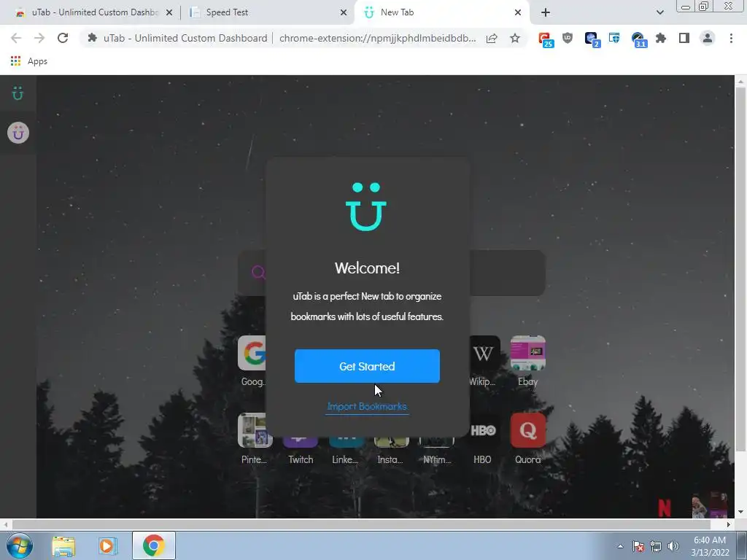Click in the dashboard search bar
This screenshot has width=747, height=560.
click(507, 273)
